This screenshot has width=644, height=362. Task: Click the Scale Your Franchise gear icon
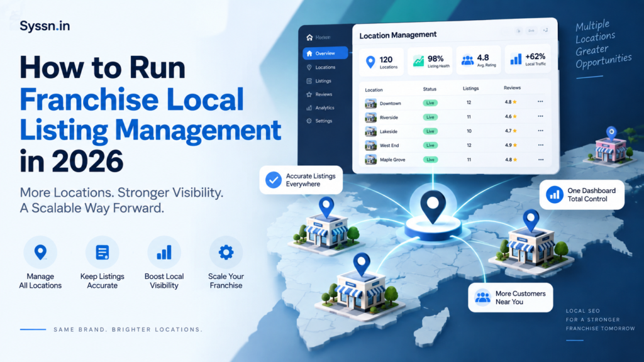pyautogui.click(x=226, y=253)
